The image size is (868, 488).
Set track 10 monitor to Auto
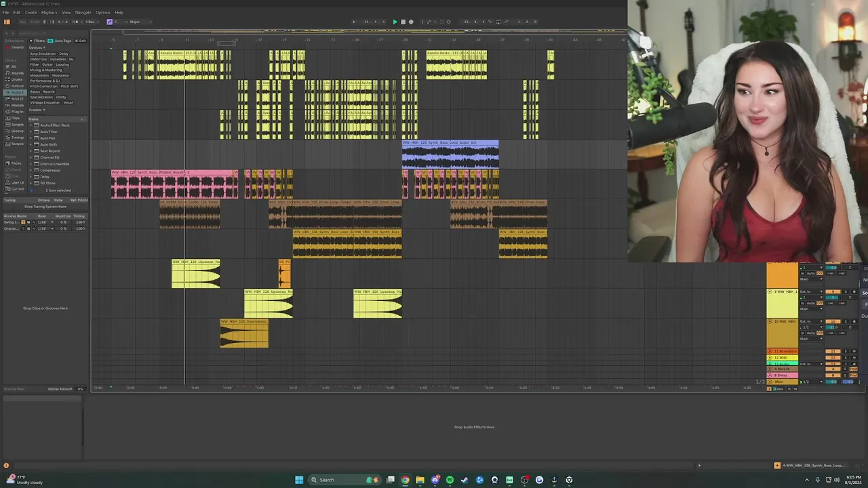pos(811,333)
